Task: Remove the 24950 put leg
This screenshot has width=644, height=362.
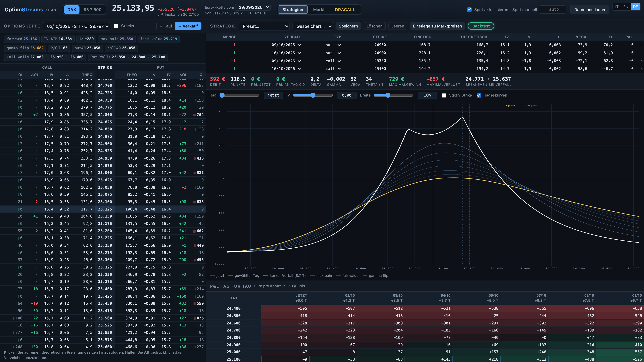Action: coord(641,45)
